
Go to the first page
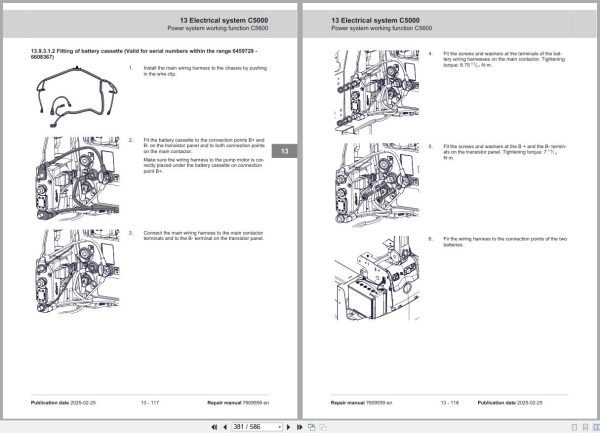(214, 427)
